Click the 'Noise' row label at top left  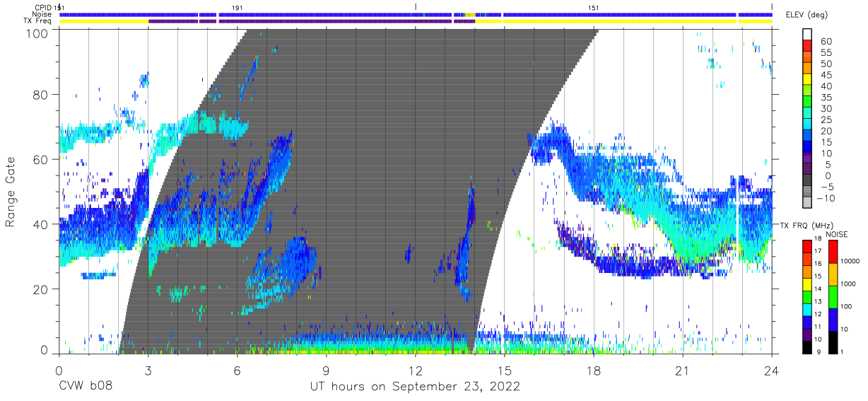pos(42,14)
